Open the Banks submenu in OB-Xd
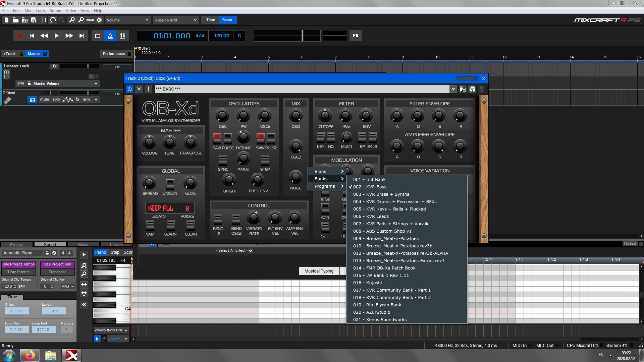The image size is (644, 362). pyautogui.click(x=326, y=179)
